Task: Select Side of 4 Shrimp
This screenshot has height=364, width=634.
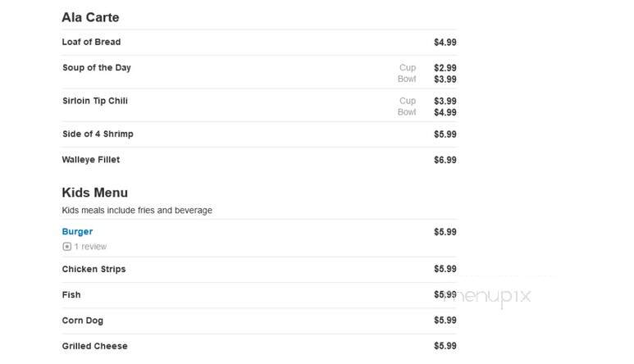Action: pos(98,134)
